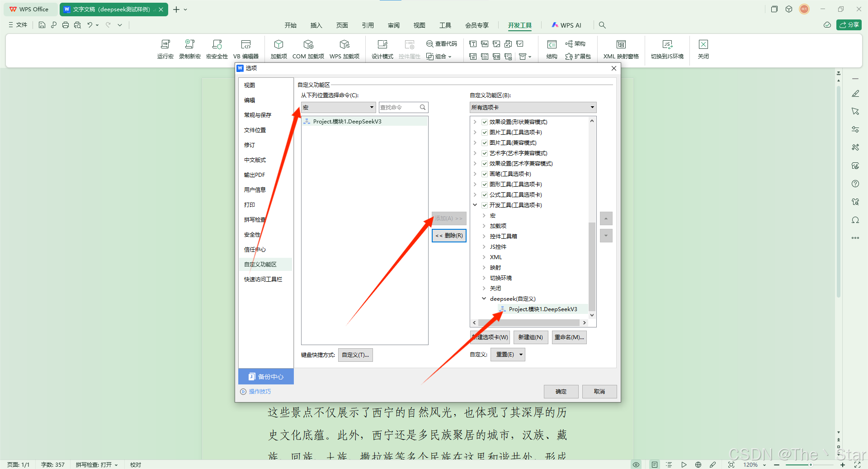
Task: Switch to JS environment (切换到JS环境)
Action: tap(667, 49)
